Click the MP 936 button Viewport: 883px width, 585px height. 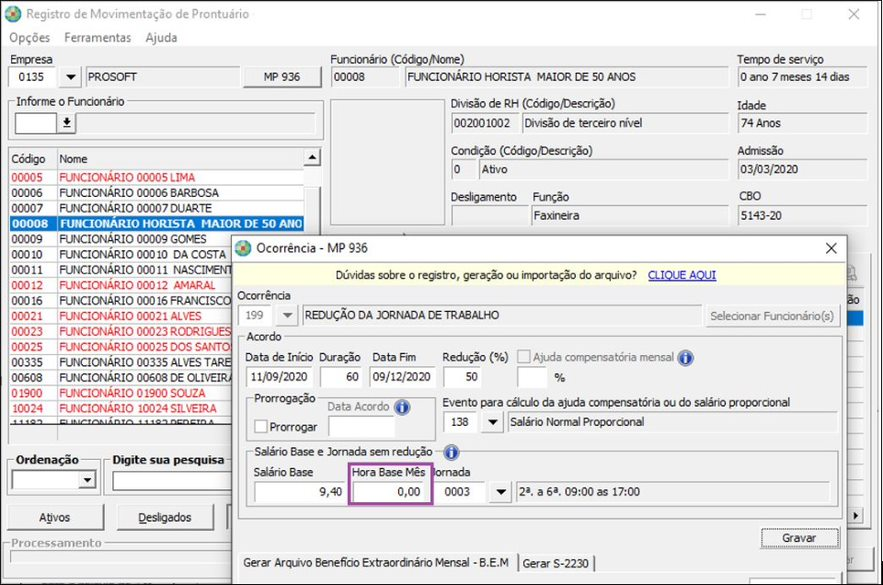[281, 77]
